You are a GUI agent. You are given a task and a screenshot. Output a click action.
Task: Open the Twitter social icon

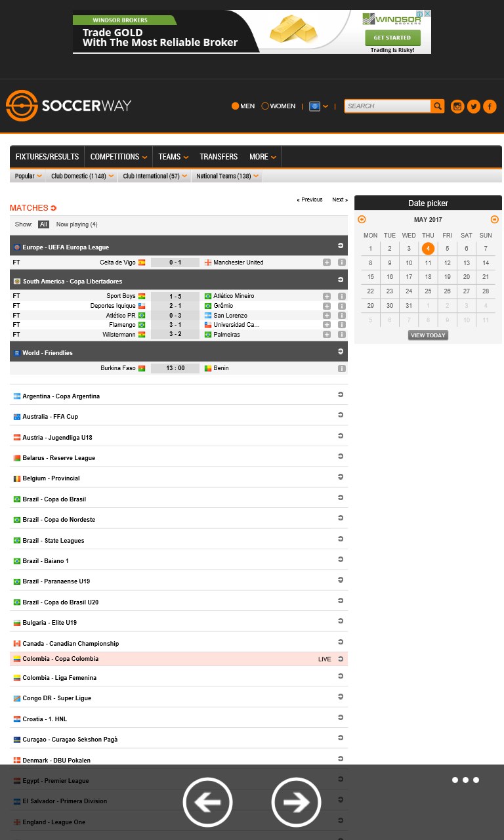(474, 106)
